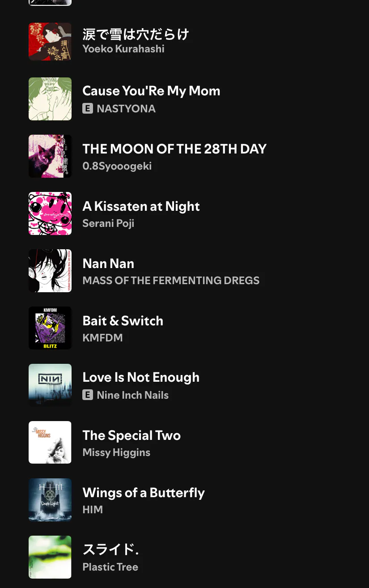Play the song THE MOON OF THE 28TH DAY
Viewport: 369px width, 588px height.
coord(174,149)
